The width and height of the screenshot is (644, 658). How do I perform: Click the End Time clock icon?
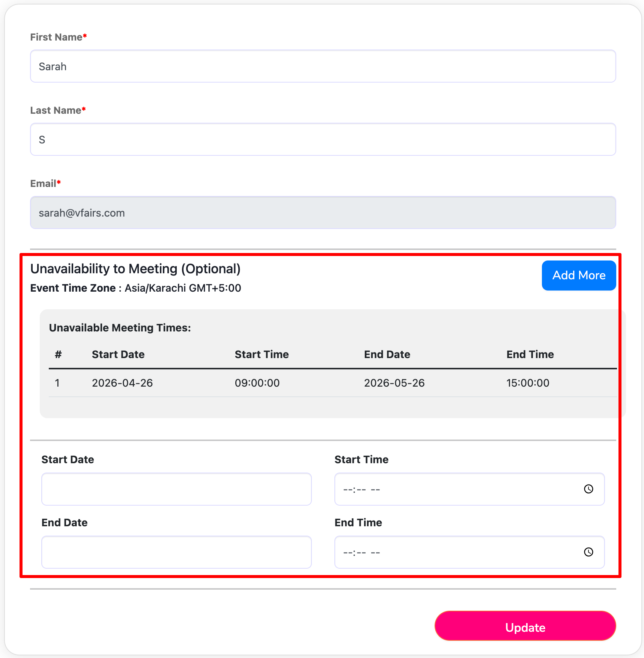coord(588,552)
